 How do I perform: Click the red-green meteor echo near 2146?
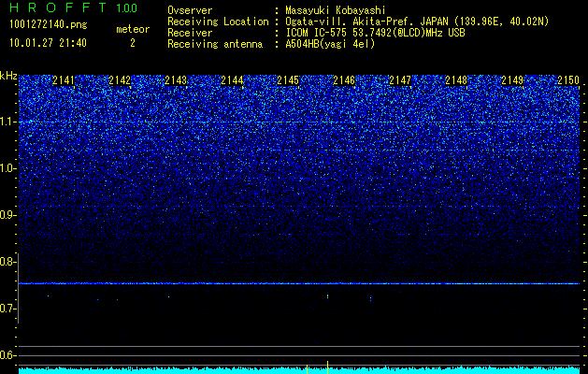[x=328, y=296]
